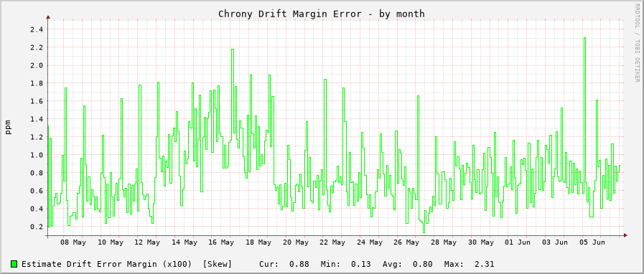Click the '1.8' y-axis tick label
The image size is (644, 274).
coord(37,83)
